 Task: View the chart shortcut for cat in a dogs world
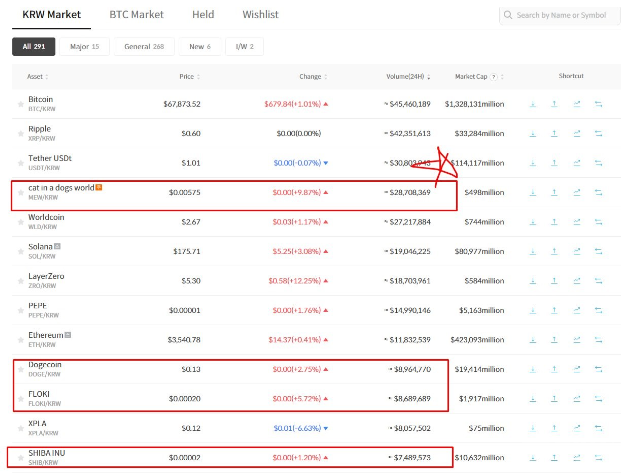577,192
